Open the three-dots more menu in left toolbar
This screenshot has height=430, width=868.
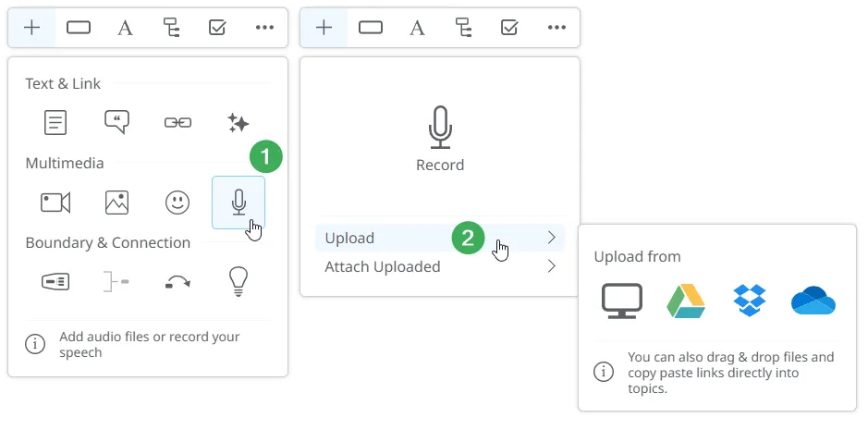pos(264,28)
